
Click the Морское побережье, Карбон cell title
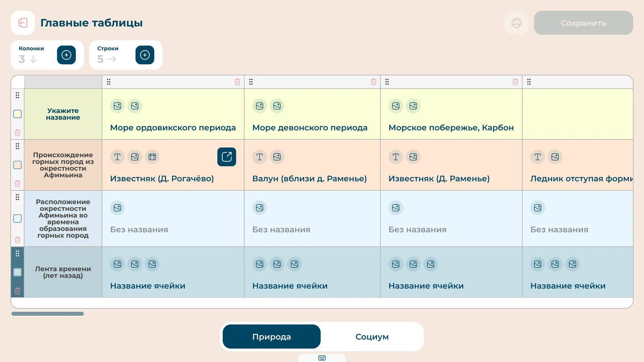point(451,128)
